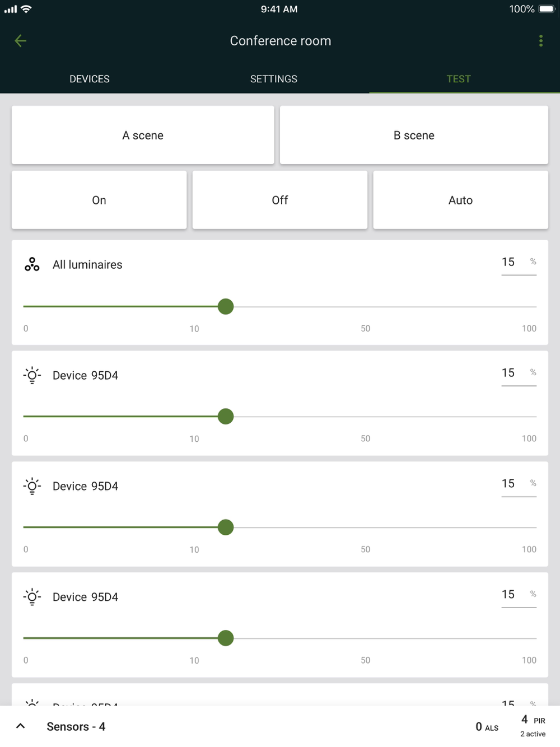Click the first Device 95D4 slider handle
The image size is (560, 747).
[226, 417]
